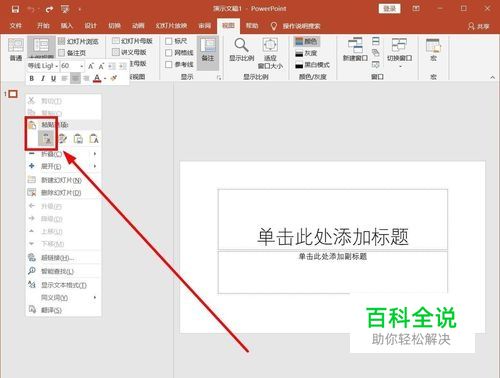Image resolution: width=500 pixels, height=378 pixels.
Task: Expand the 同义词 synonyms submenu
Action: pos(95,297)
